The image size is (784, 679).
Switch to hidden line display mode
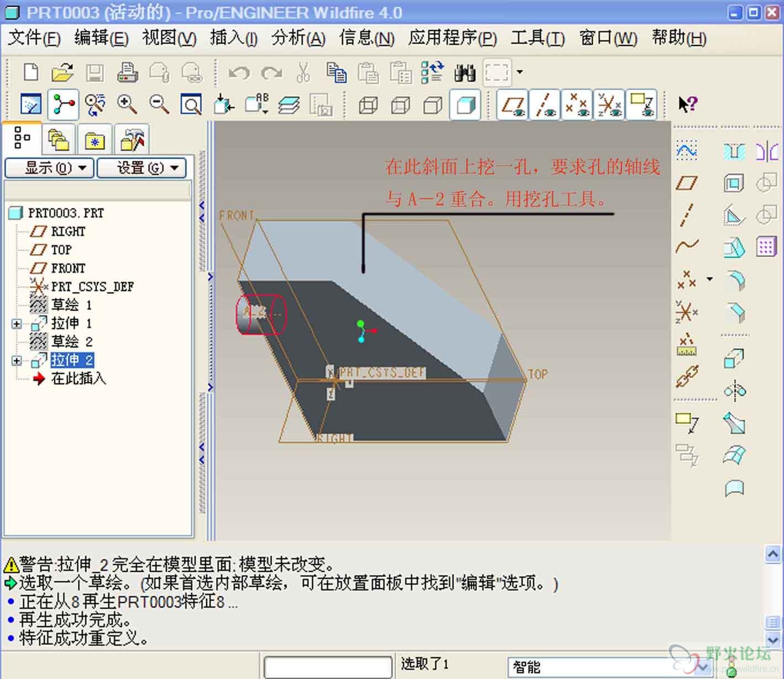click(x=401, y=104)
